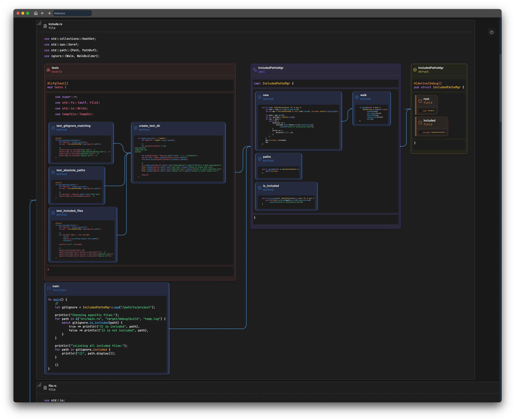Go forward with the right arrow

(x=49, y=13)
